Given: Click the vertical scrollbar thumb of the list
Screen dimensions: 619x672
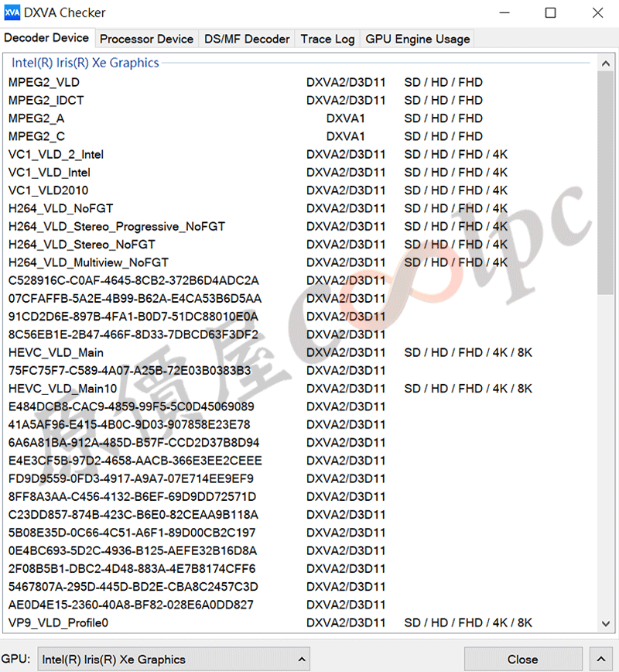Looking at the screenshot, I should pyautogui.click(x=605, y=183).
